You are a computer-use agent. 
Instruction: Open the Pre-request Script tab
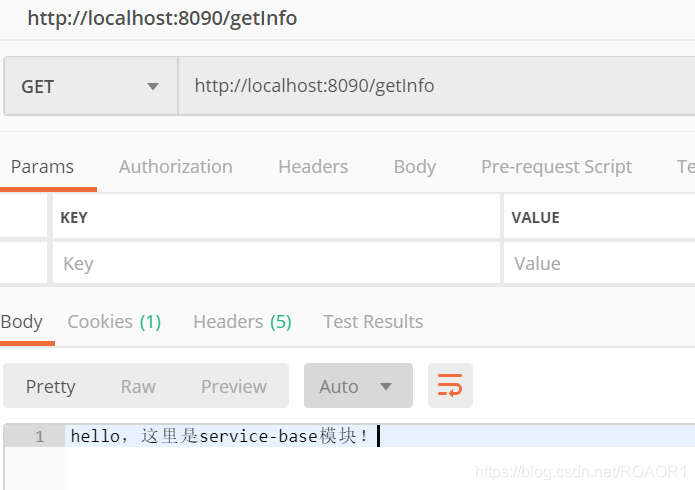coord(556,167)
